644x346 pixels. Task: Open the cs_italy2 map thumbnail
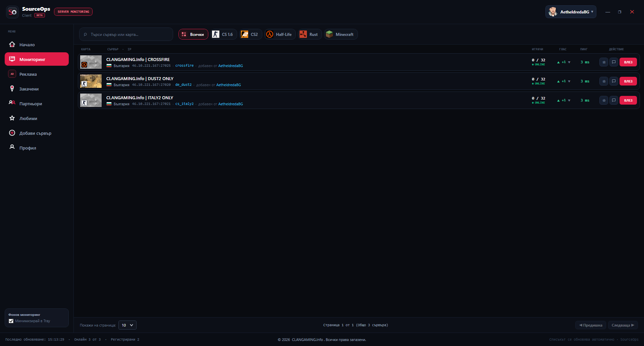pyautogui.click(x=91, y=100)
